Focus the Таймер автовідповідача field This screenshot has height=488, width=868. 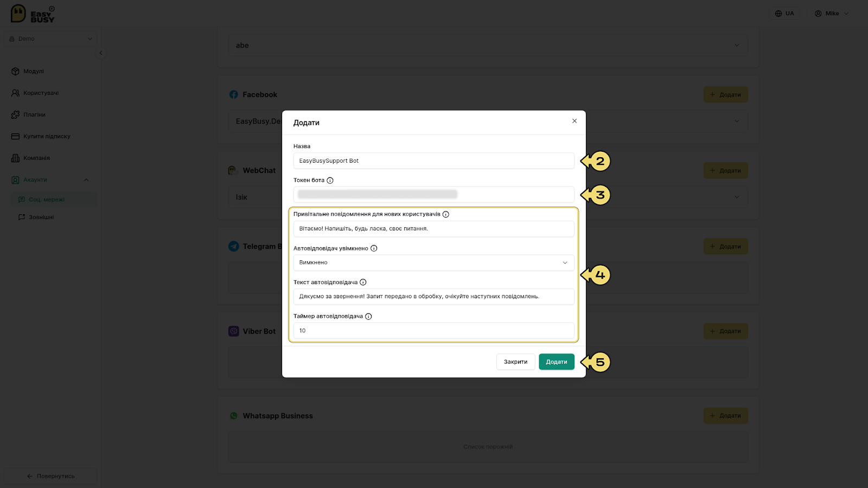[x=434, y=330]
